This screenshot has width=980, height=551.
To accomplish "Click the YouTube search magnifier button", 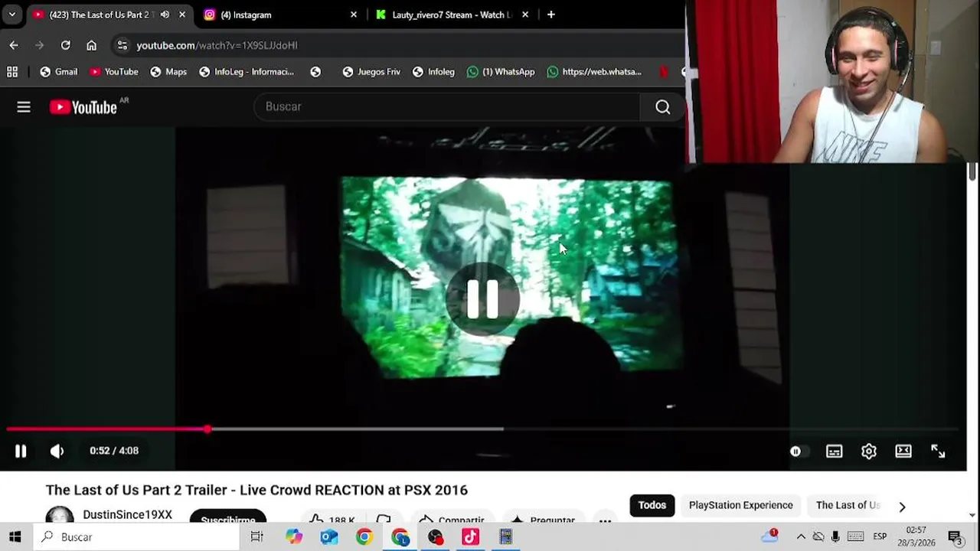I will 662,106.
